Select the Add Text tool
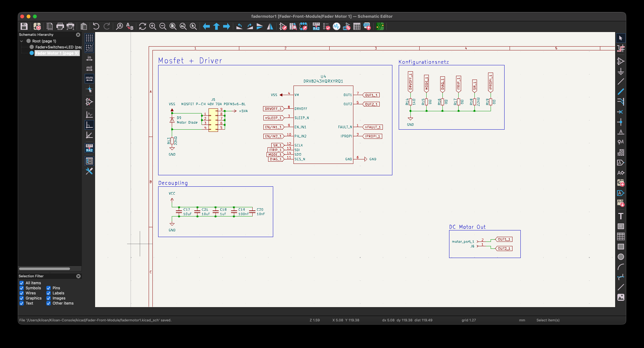644x348 pixels. click(x=621, y=216)
